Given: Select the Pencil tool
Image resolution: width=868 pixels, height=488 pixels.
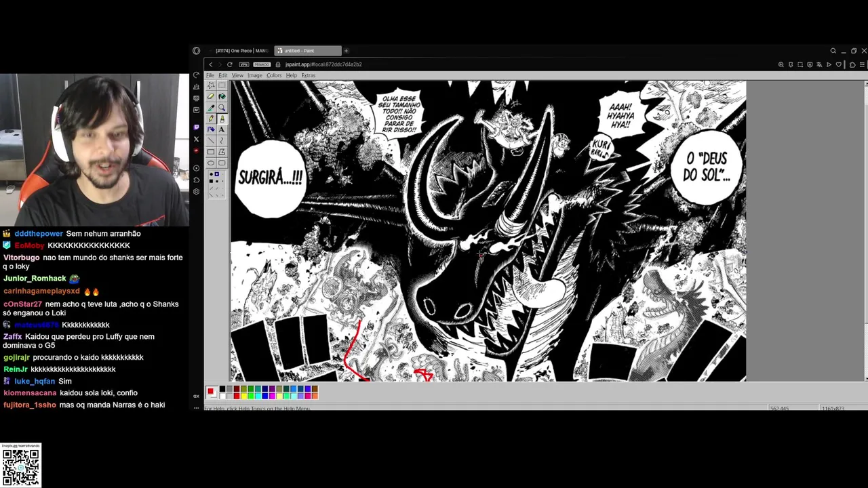Looking at the screenshot, I should coord(211,119).
